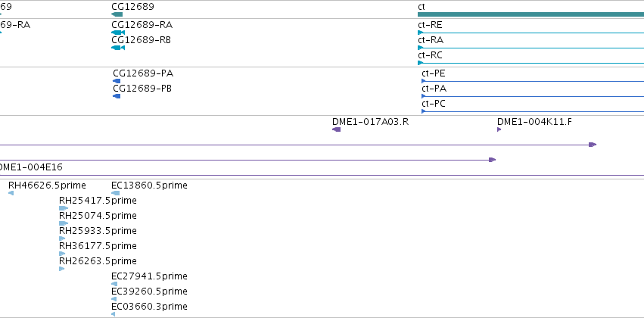644x318 pixels.
Task: Click the EC27941.5prime EST arrow
Action: pyautogui.click(x=114, y=284)
